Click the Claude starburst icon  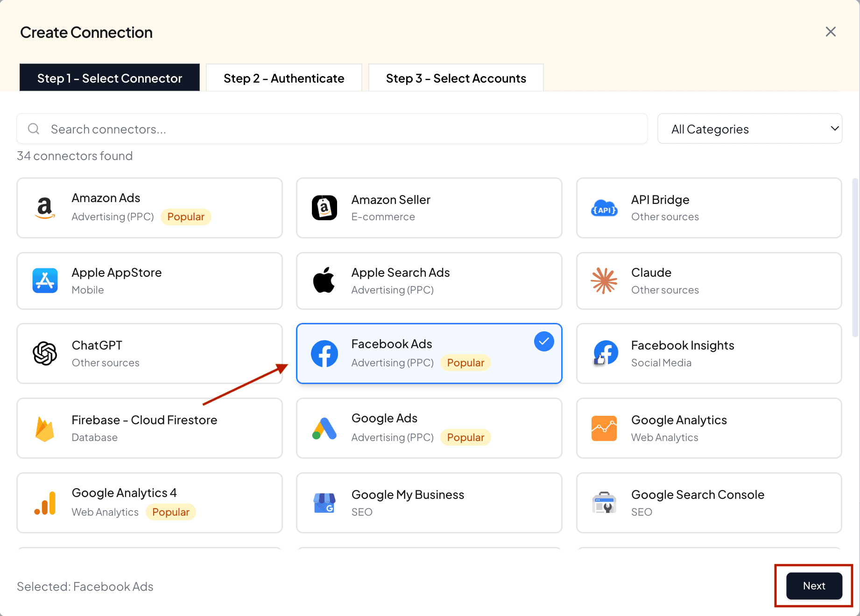point(604,280)
